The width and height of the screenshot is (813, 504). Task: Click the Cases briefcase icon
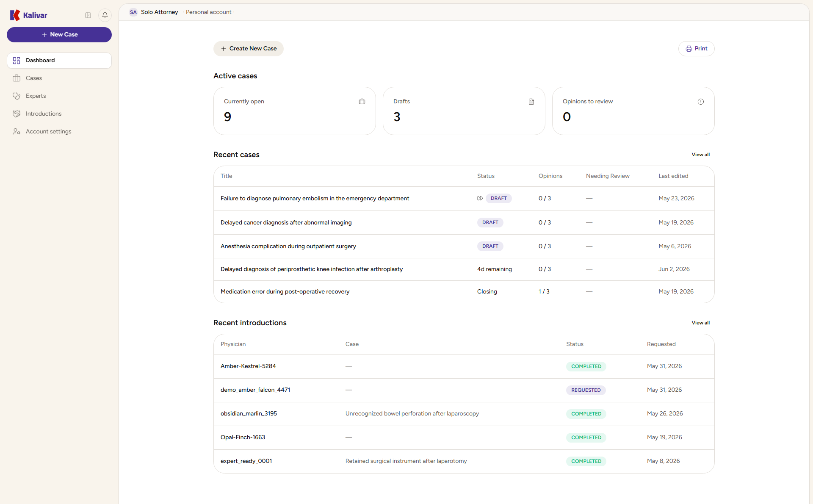pyautogui.click(x=17, y=78)
